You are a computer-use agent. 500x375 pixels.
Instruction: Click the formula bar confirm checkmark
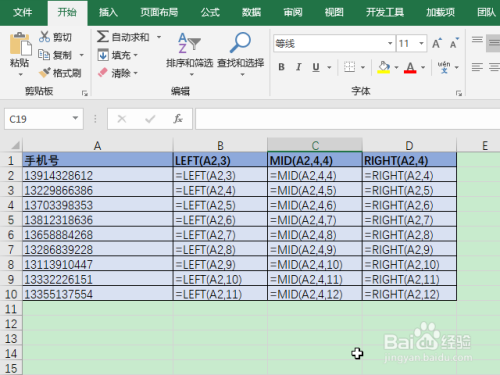coord(150,119)
